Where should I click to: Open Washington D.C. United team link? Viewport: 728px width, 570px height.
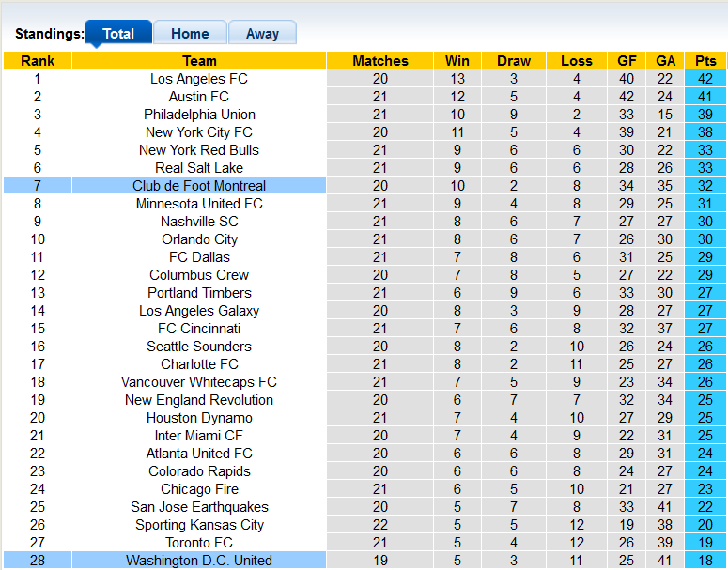click(199, 561)
